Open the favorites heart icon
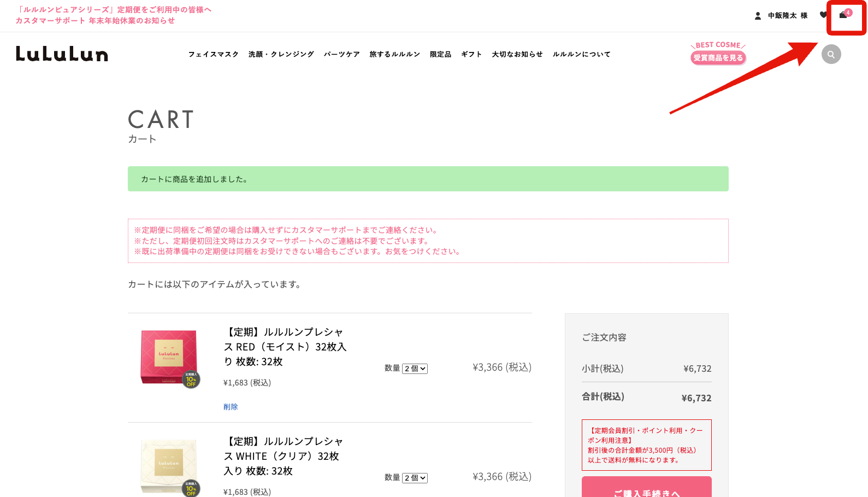 coord(823,15)
